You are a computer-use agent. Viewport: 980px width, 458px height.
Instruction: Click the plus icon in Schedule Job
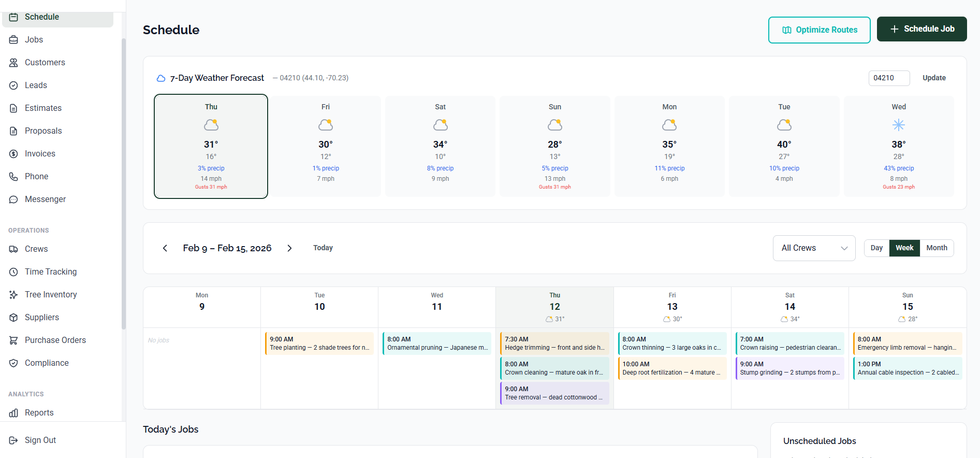click(894, 29)
